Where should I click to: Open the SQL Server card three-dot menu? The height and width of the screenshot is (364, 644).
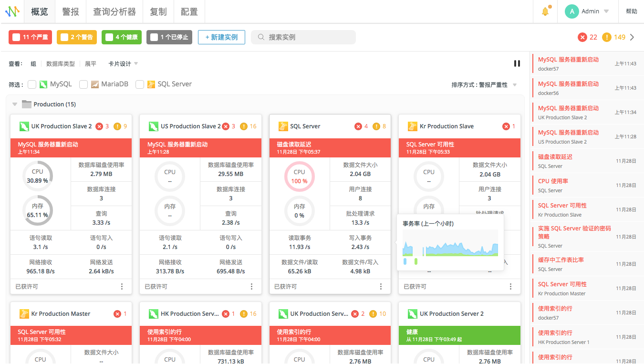[x=381, y=286]
